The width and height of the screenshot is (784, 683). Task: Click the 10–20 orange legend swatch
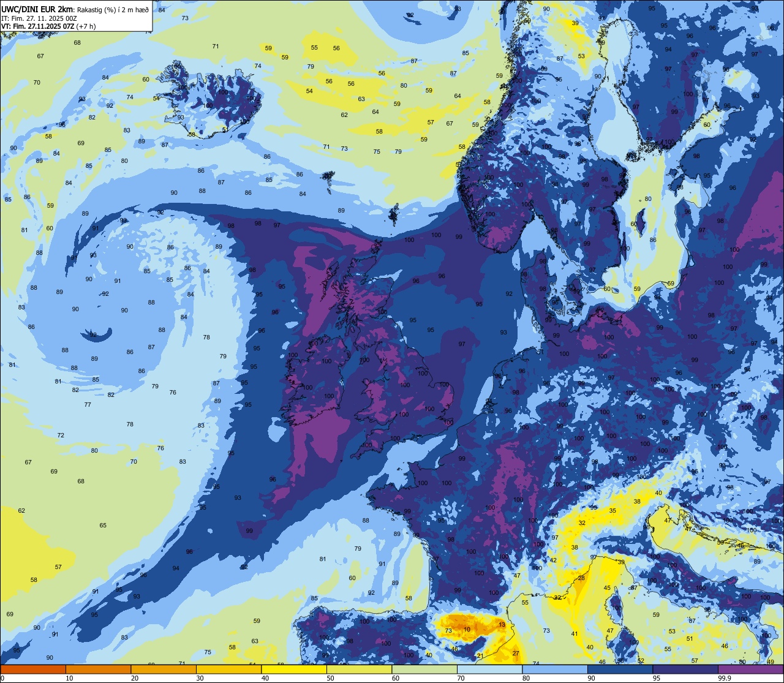pos(98,669)
